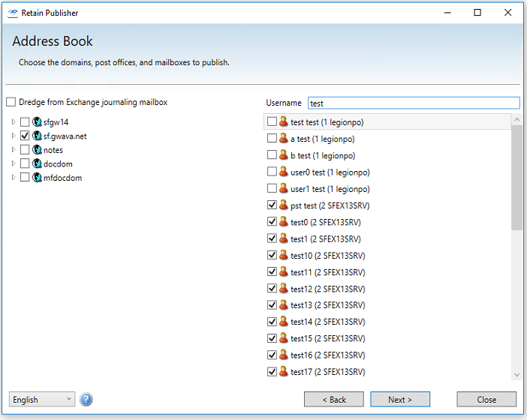
Task: Enable Dredge from Exchange journaling mailbox
Action: click(x=11, y=102)
